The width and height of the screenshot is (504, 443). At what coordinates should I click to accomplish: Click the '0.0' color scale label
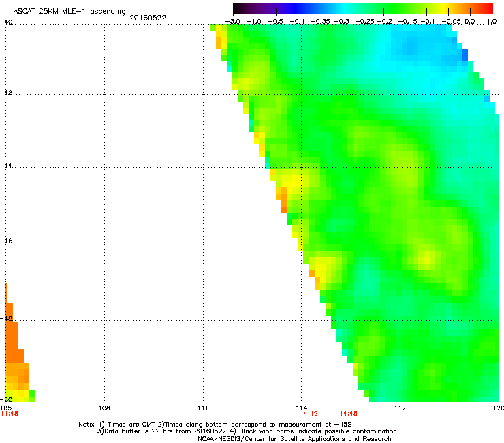[x=470, y=22]
